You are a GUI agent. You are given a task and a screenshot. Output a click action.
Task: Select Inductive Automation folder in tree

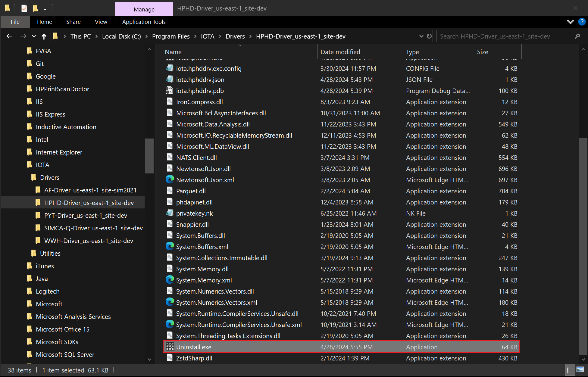66,127
